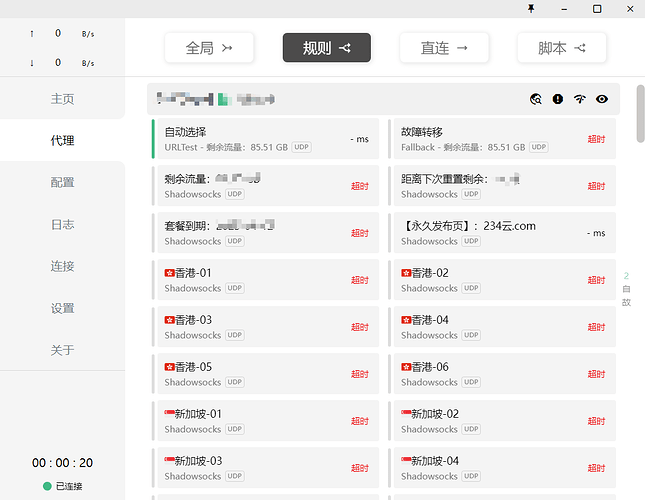645x500 pixels.
Task: Click the proxy group locate icon
Action: pyautogui.click(x=536, y=99)
